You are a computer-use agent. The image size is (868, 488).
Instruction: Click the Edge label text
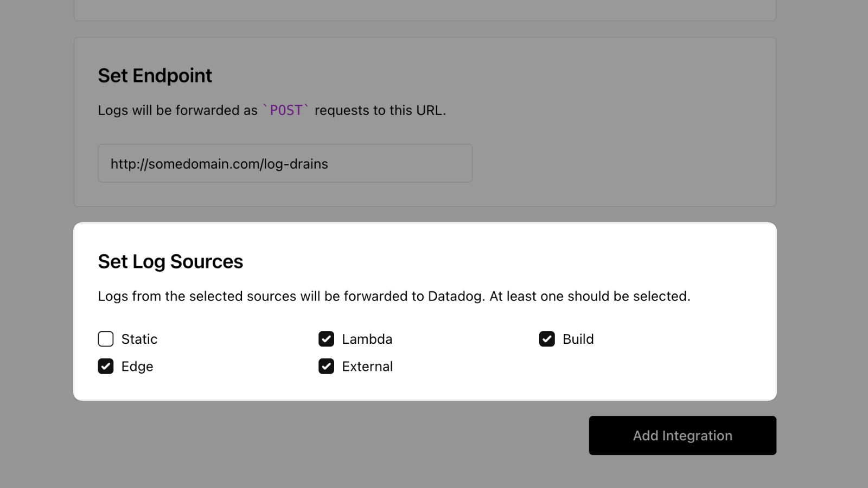coord(137,367)
